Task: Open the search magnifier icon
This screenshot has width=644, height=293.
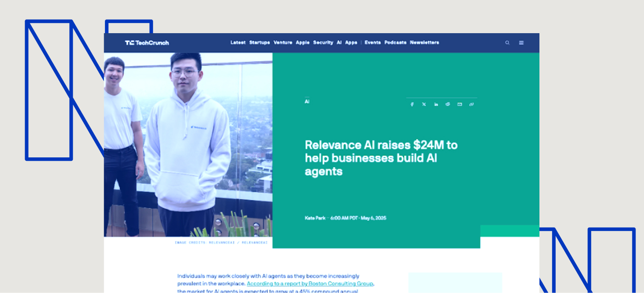Action: pyautogui.click(x=507, y=43)
